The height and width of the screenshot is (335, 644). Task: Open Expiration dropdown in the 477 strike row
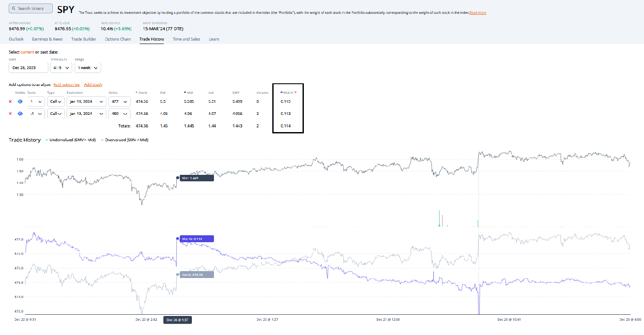coord(86,101)
